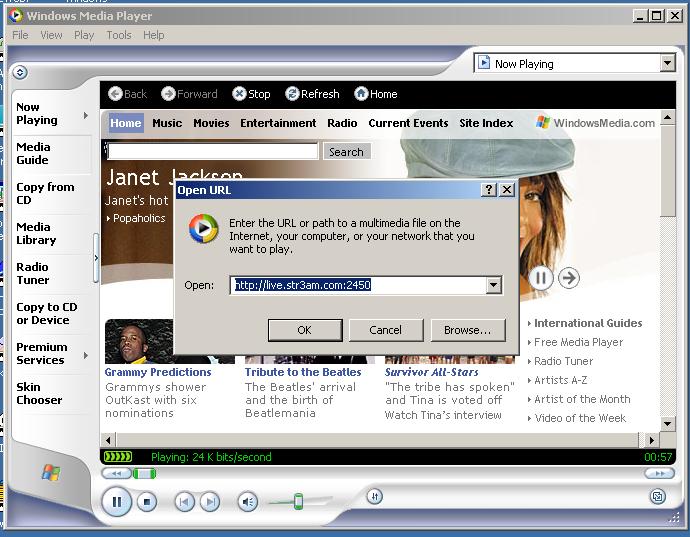Open the Tools menu
This screenshot has height=537, width=690.
point(119,35)
